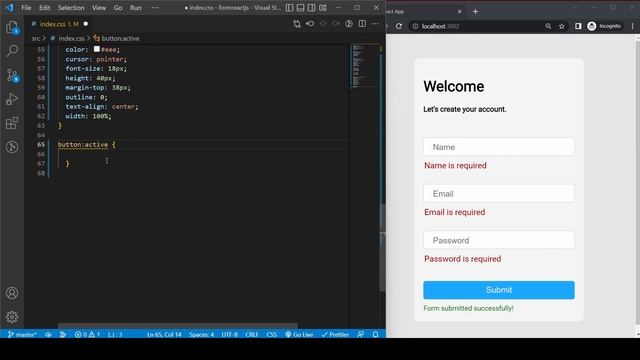The image size is (640, 360).
Task: Toggle the Panel layout icon
Action: [300, 8]
